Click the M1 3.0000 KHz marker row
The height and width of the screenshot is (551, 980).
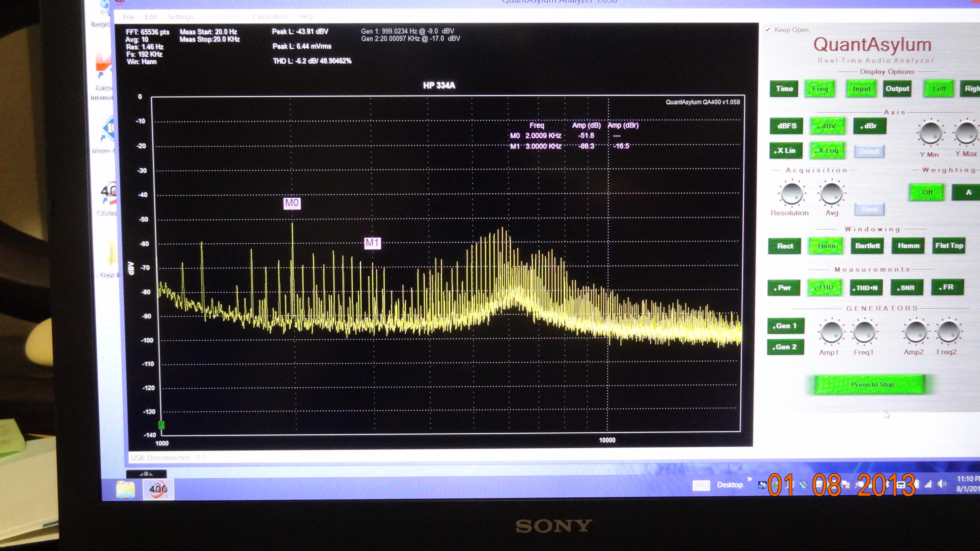click(x=570, y=146)
